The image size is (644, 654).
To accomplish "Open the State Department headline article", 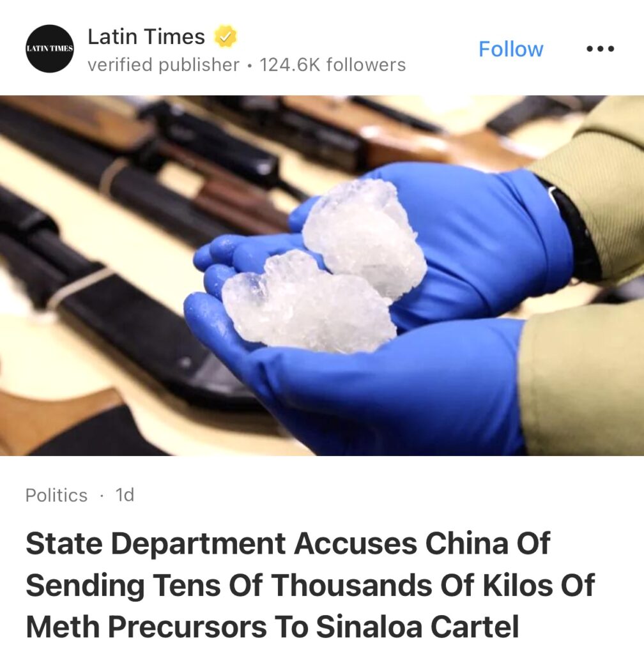I will [x=310, y=585].
